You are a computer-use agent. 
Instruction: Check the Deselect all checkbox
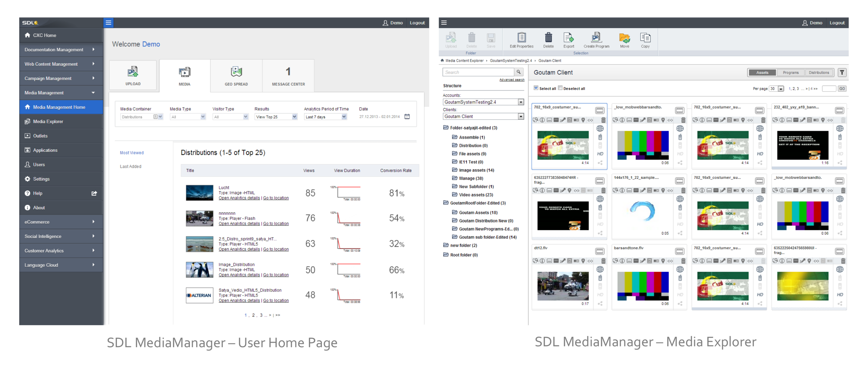coord(560,88)
